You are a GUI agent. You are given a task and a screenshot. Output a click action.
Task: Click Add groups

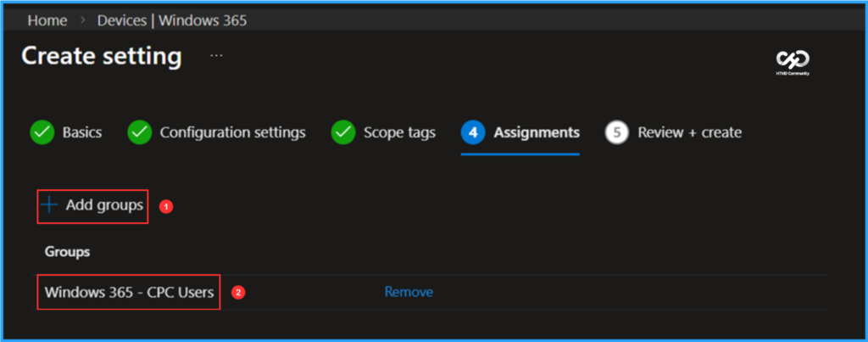[x=93, y=205]
